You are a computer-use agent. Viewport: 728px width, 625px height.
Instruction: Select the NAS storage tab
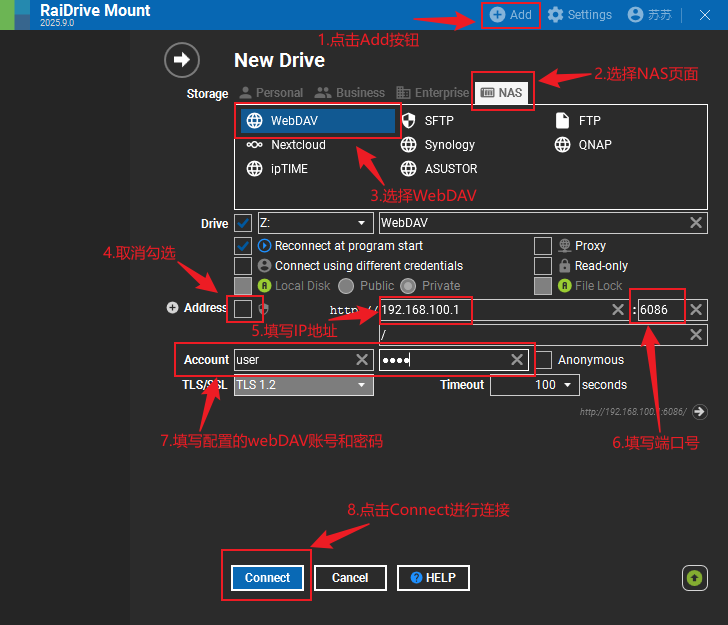point(501,93)
